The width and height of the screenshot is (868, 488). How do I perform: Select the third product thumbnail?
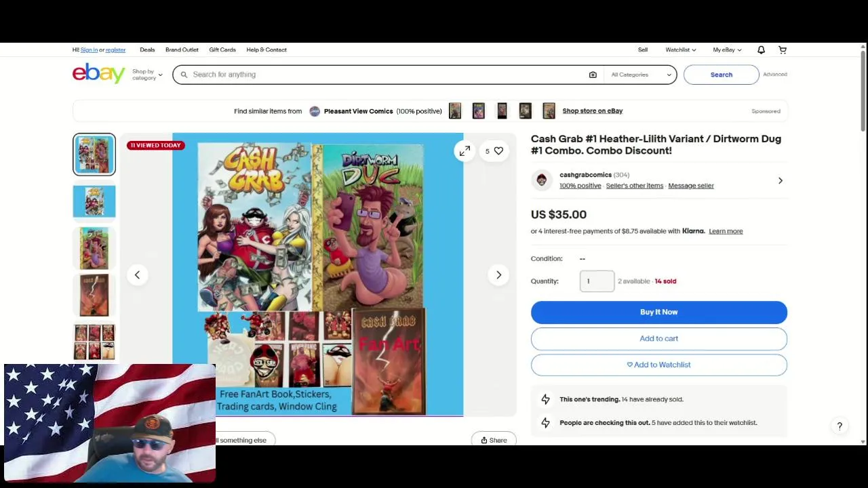pyautogui.click(x=94, y=248)
